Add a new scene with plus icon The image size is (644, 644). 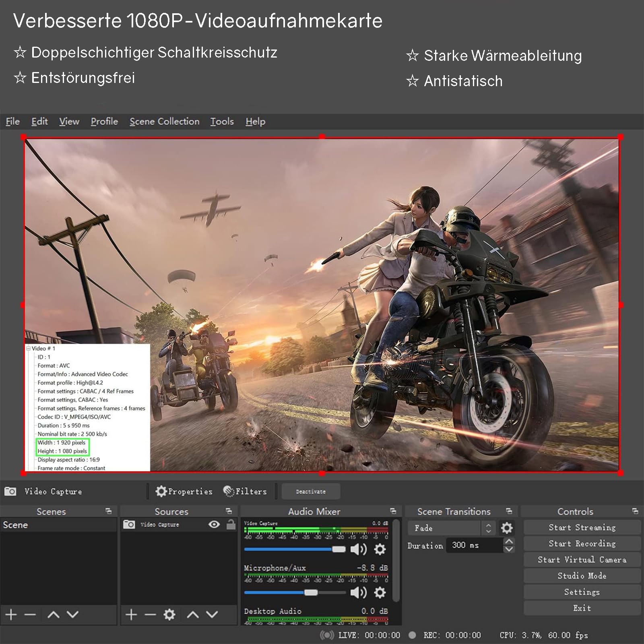point(11,615)
